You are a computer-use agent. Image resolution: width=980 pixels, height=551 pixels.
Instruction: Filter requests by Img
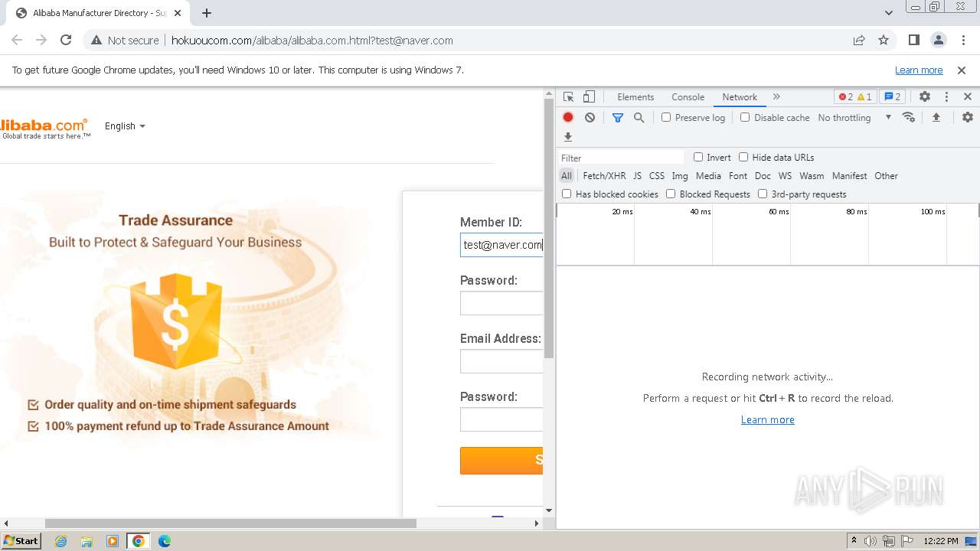point(680,176)
